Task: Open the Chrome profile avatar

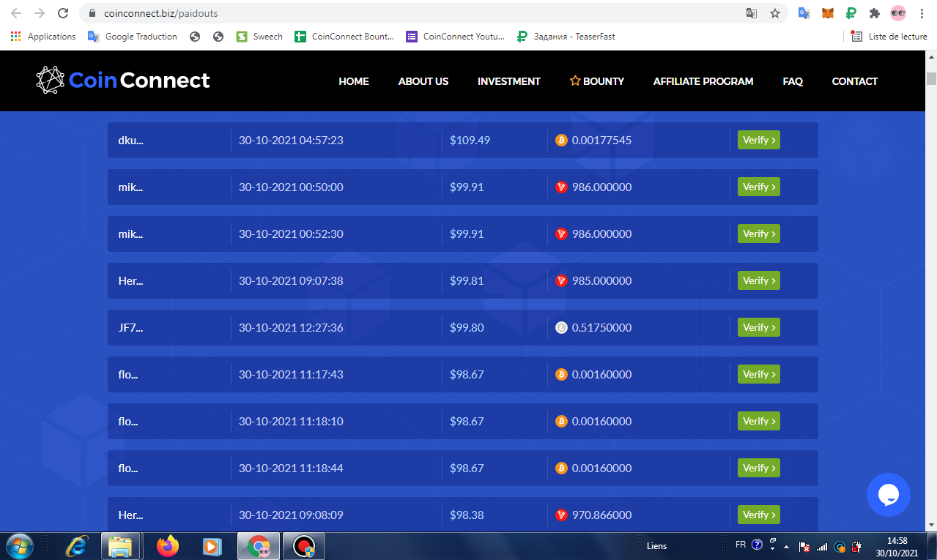Action: [x=898, y=13]
